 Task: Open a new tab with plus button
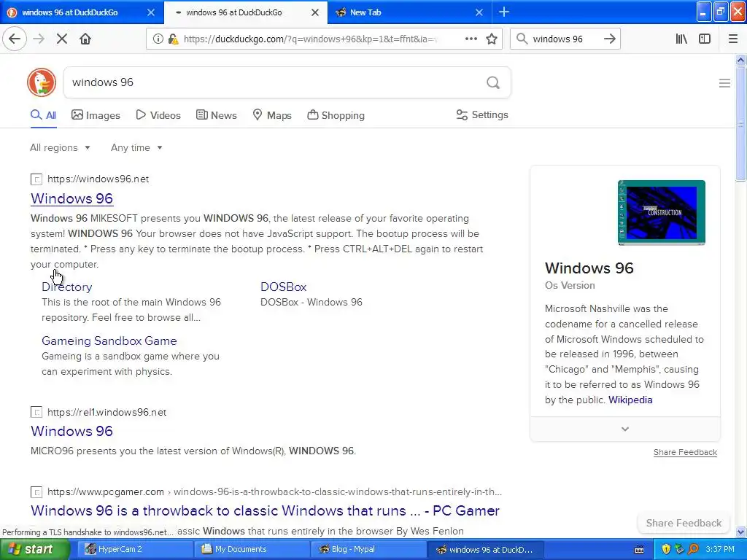(x=504, y=12)
